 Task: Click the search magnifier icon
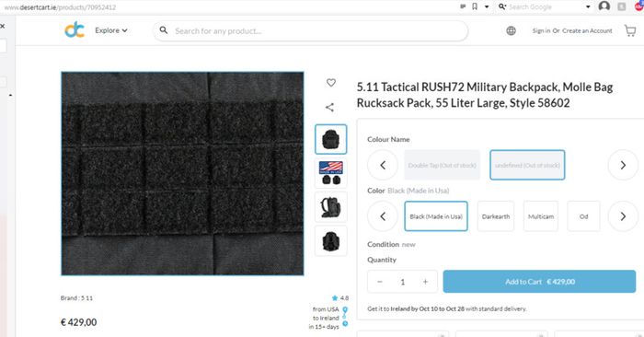164,30
